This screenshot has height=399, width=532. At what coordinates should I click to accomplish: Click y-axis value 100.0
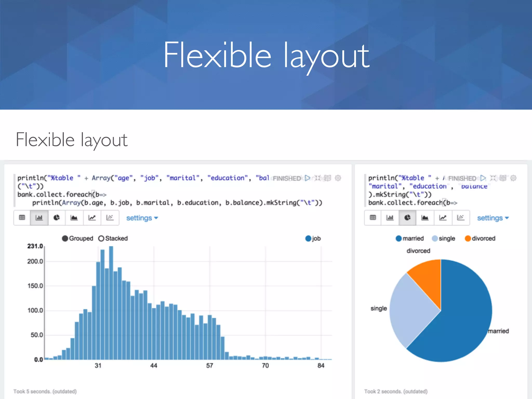click(x=35, y=310)
